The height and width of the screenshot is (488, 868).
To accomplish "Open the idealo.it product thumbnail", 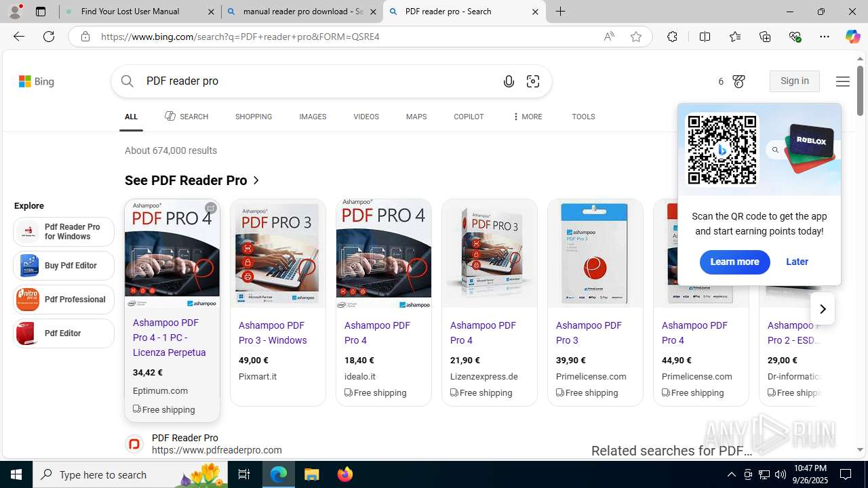I will (384, 253).
